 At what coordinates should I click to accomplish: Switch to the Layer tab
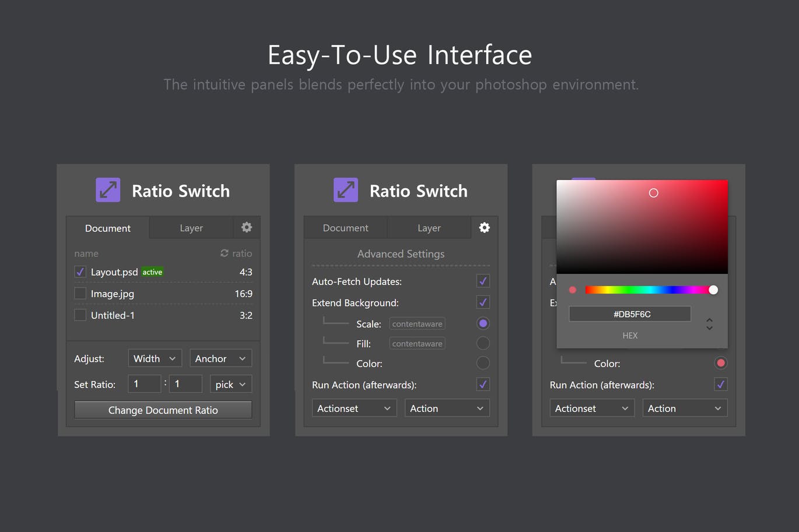(191, 227)
